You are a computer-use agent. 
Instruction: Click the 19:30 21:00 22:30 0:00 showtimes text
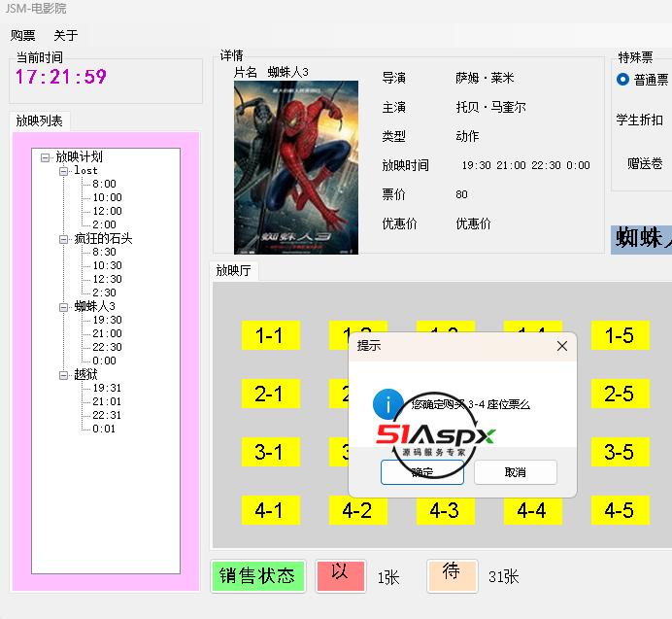point(525,165)
